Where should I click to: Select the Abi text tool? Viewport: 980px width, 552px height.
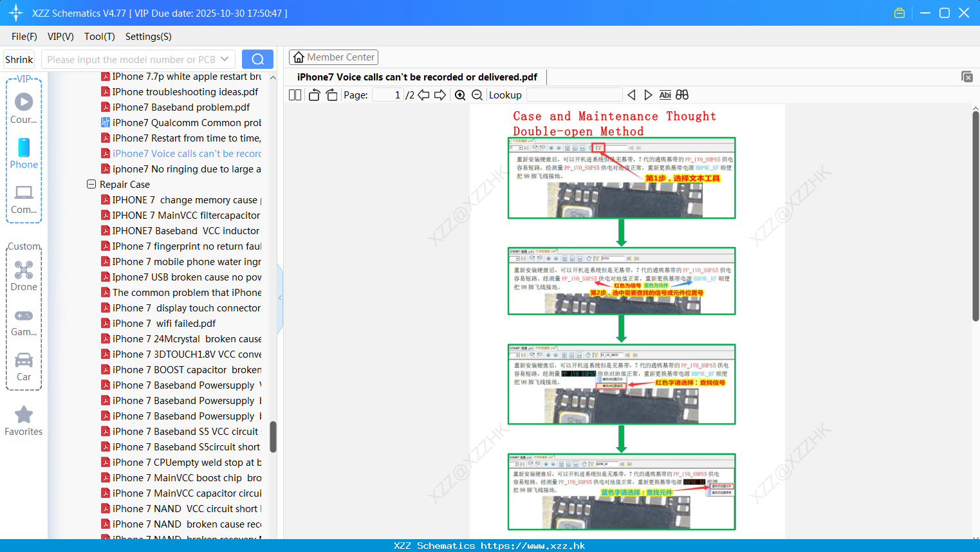point(665,95)
